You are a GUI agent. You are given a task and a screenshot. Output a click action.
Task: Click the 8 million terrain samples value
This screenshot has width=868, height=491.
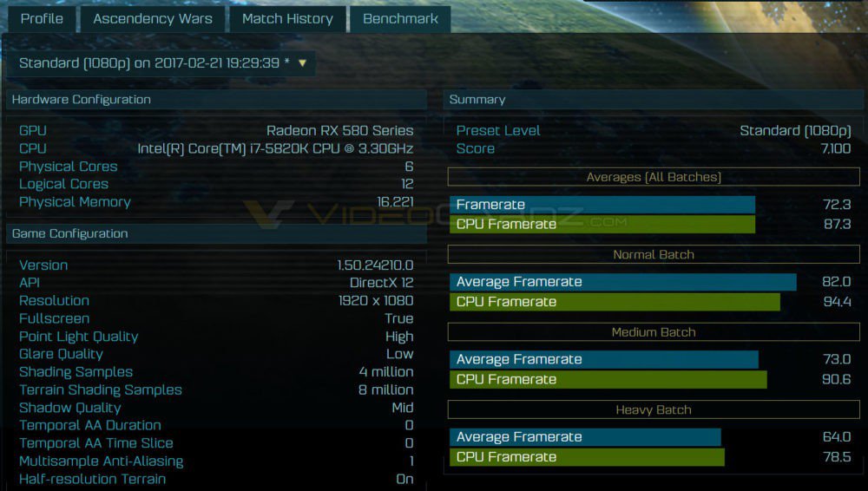click(x=386, y=390)
